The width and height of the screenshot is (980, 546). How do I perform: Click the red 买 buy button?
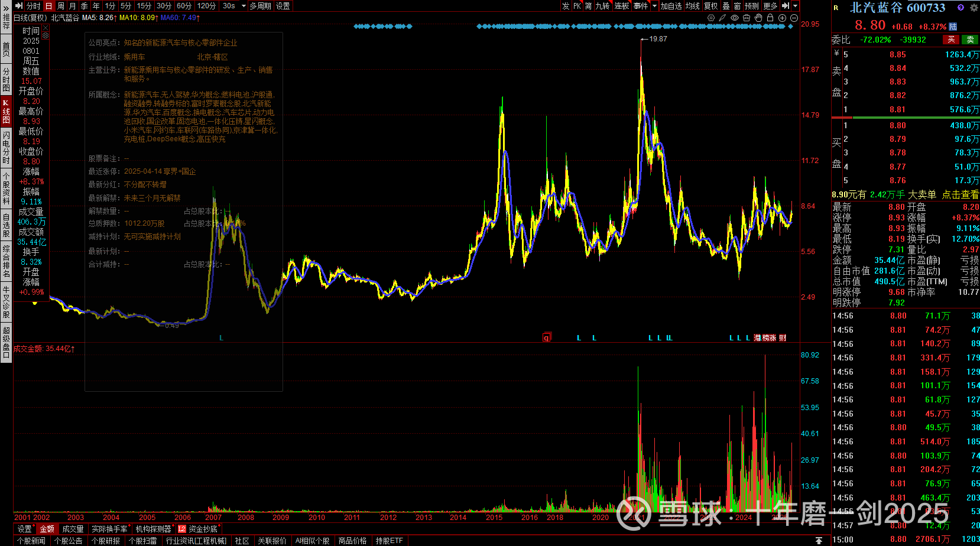coord(951,40)
